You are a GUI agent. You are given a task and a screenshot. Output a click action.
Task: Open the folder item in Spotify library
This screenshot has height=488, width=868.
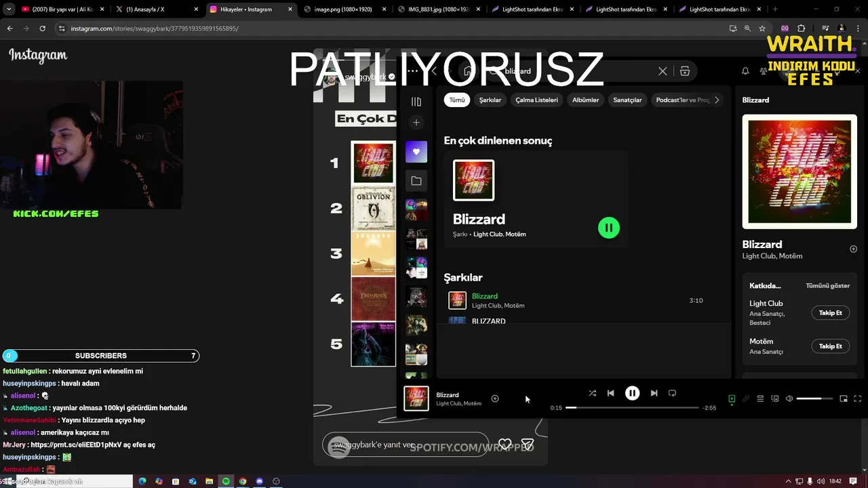pyautogui.click(x=416, y=181)
